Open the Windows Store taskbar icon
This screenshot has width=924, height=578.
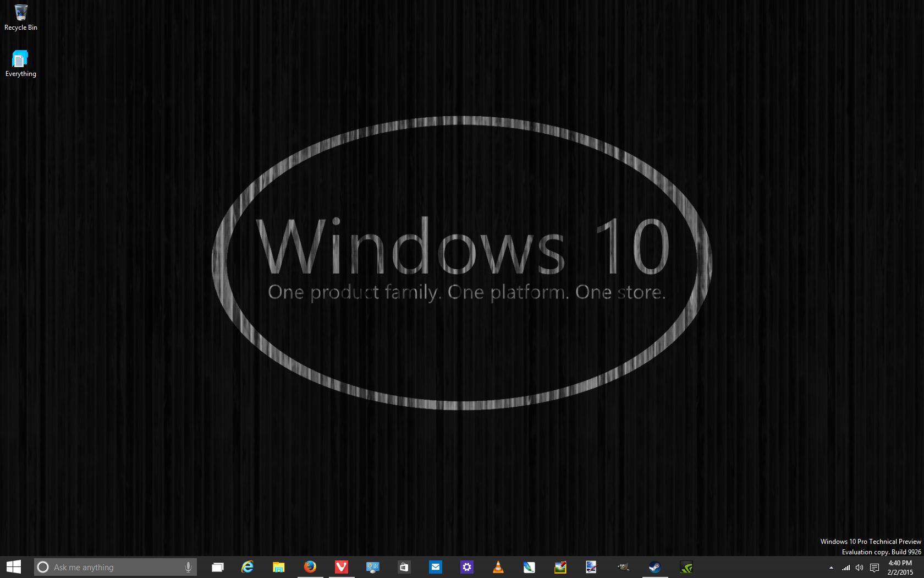point(404,567)
